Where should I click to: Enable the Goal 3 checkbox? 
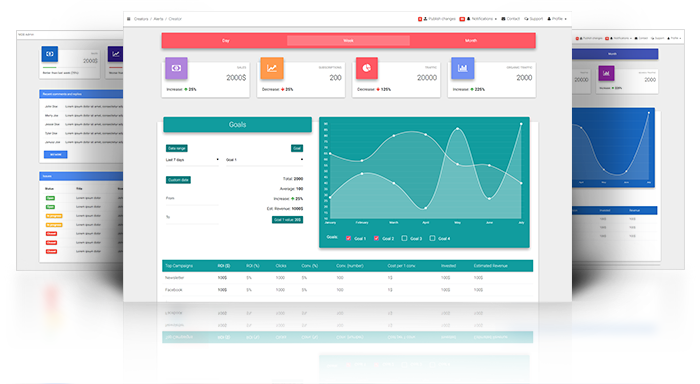pyautogui.click(x=404, y=238)
